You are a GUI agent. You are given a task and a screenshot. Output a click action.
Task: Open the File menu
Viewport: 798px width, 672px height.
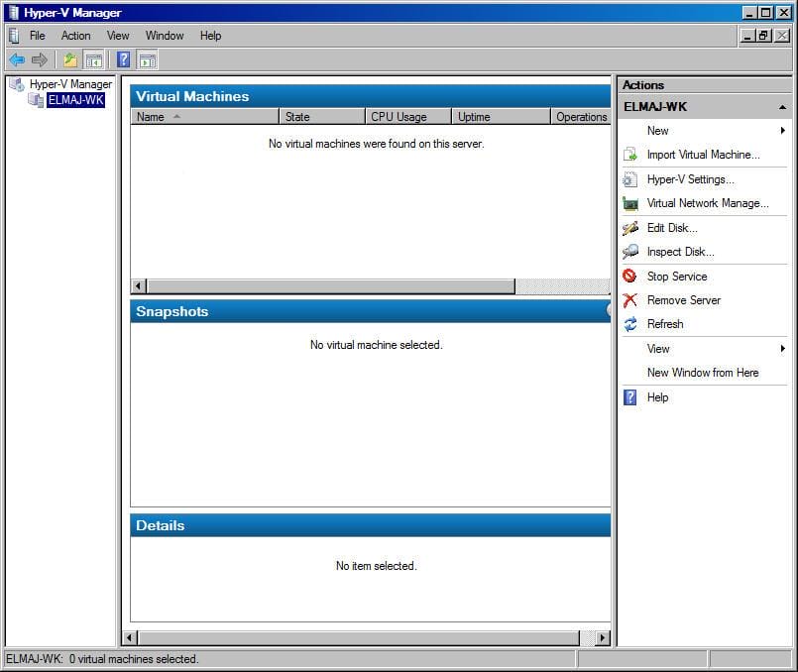[x=37, y=36]
